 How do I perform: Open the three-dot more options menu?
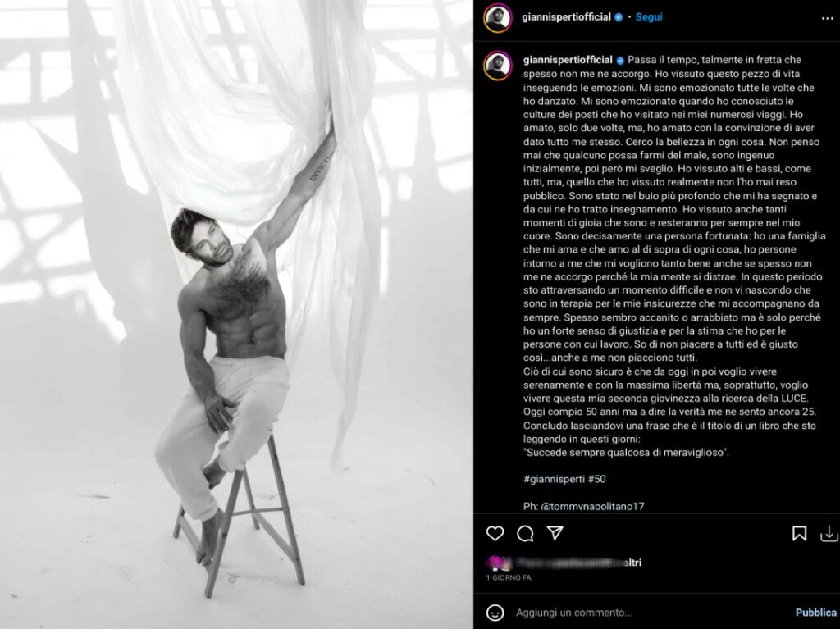tap(827, 18)
